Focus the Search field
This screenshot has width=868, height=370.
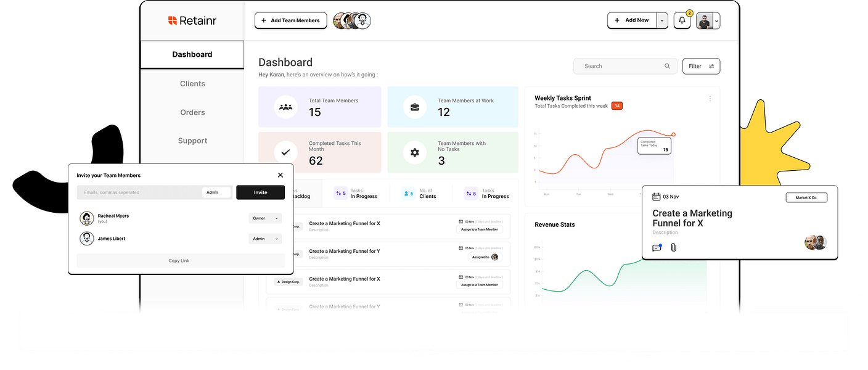(625, 66)
